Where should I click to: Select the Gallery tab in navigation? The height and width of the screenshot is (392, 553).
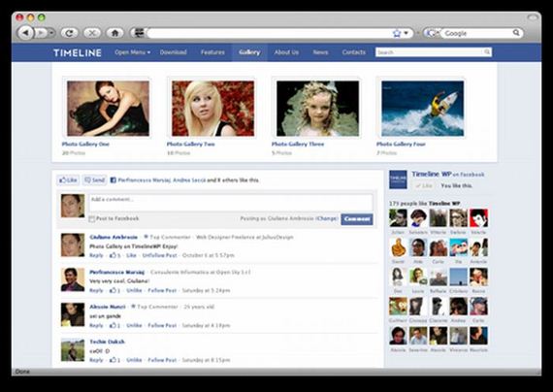click(x=249, y=52)
